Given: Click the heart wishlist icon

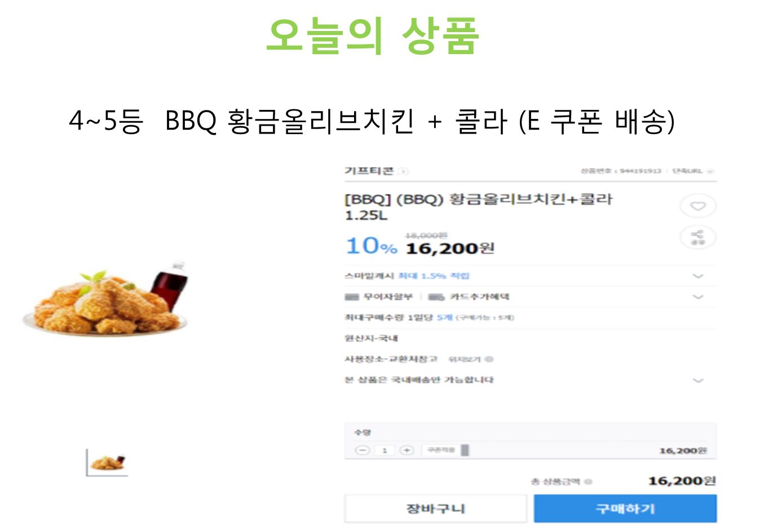Looking at the screenshot, I should (698, 206).
